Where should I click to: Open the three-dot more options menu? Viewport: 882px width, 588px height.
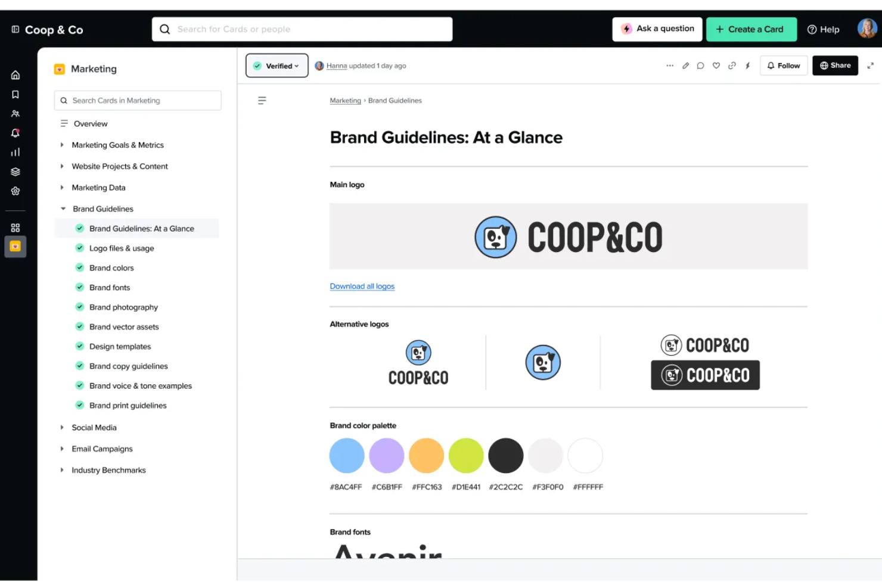click(670, 66)
